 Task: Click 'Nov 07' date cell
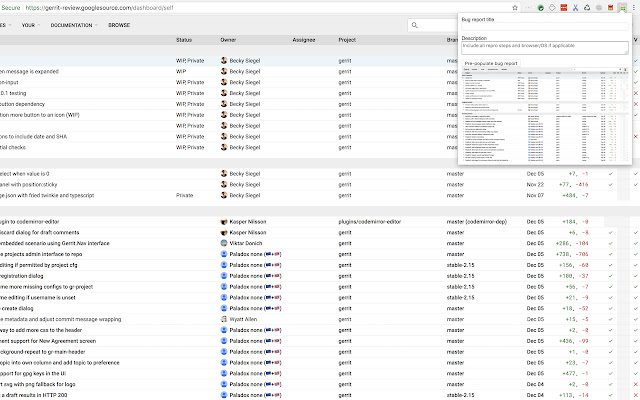coord(535,195)
